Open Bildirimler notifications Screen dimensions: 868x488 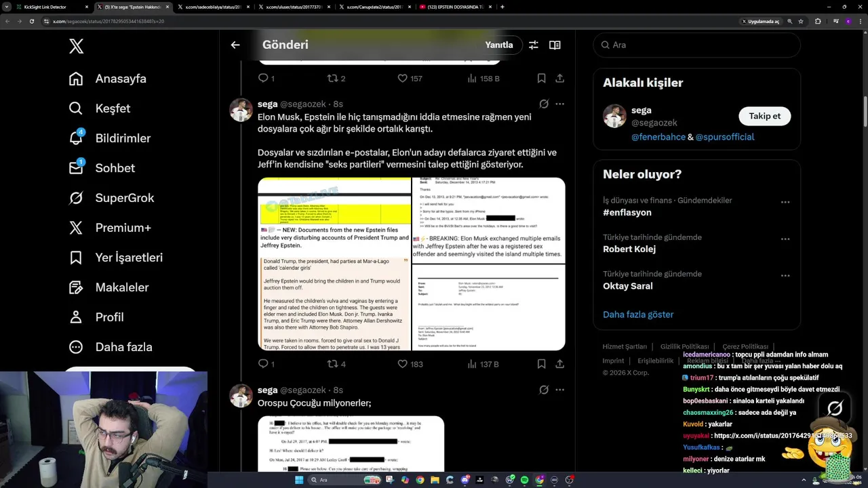pos(110,138)
